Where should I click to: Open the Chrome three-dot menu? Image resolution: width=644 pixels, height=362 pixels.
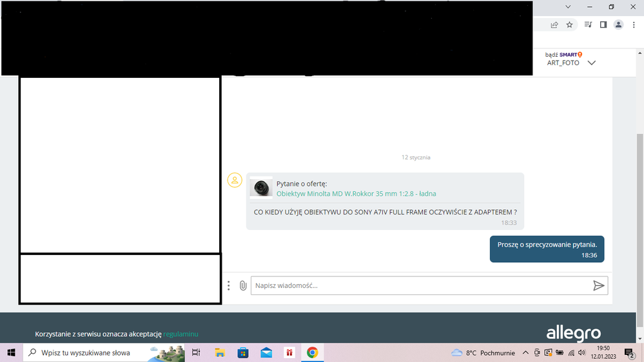click(634, 25)
